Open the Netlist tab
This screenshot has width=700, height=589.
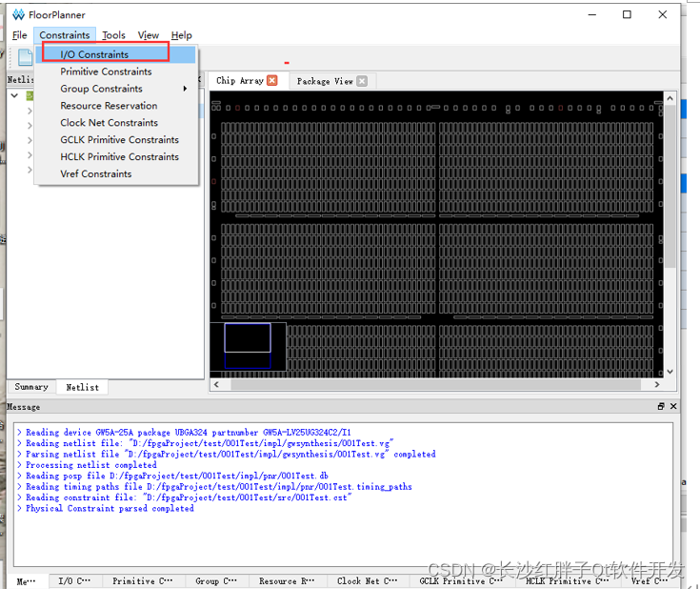82,388
